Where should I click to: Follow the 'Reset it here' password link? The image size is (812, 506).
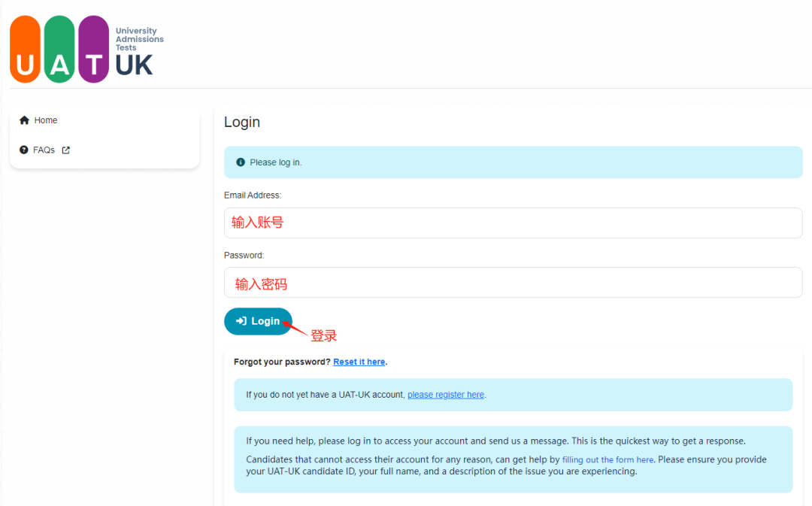click(x=359, y=362)
